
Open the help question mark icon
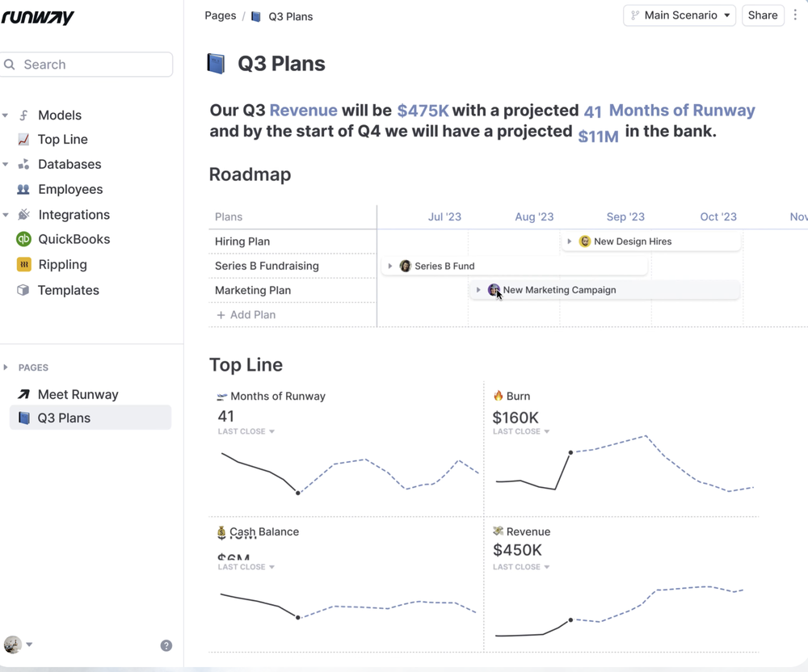click(x=166, y=645)
